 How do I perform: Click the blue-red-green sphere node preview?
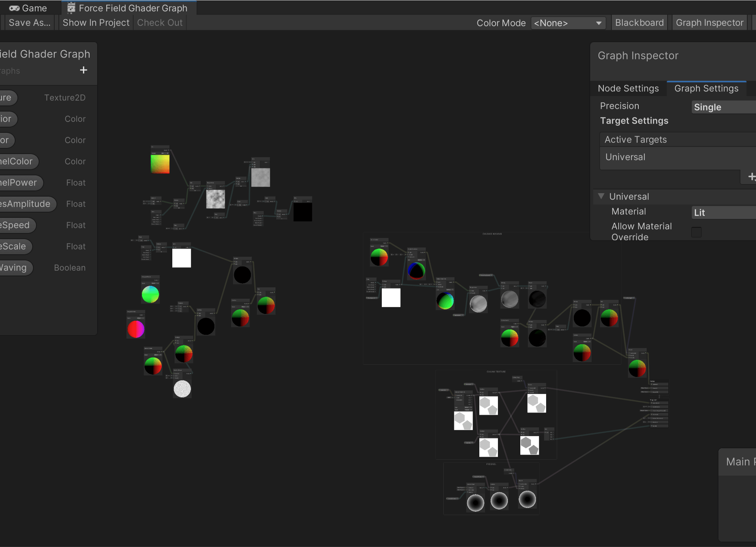[416, 270]
